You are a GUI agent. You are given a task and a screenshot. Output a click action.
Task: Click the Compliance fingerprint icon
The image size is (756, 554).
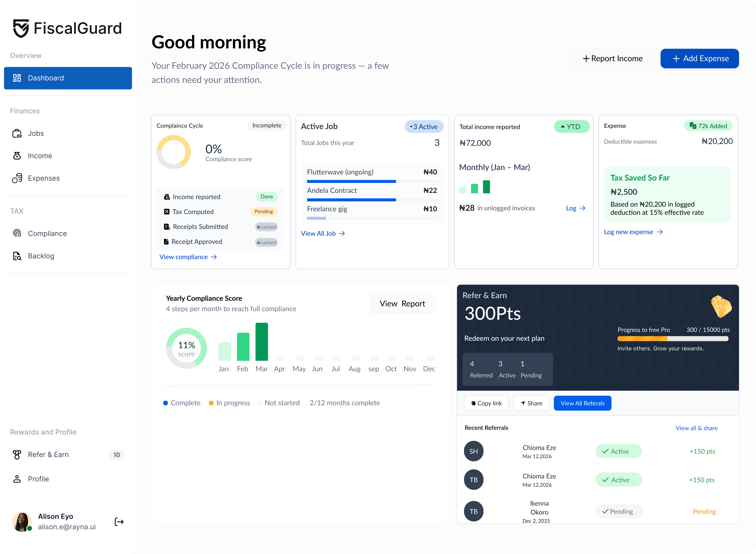coord(17,233)
